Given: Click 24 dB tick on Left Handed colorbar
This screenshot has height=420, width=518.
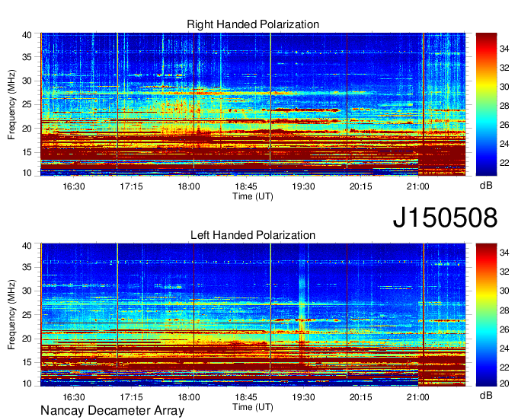Looking at the screenshot, I should (504, 348).
